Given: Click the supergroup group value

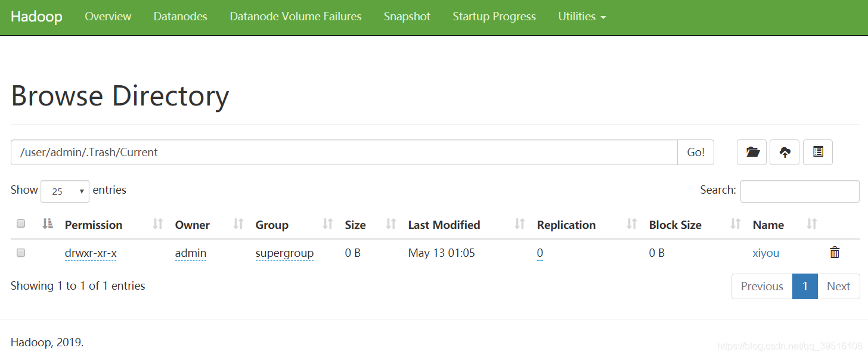Looking at the screenshot, I should tap(284, 253).
